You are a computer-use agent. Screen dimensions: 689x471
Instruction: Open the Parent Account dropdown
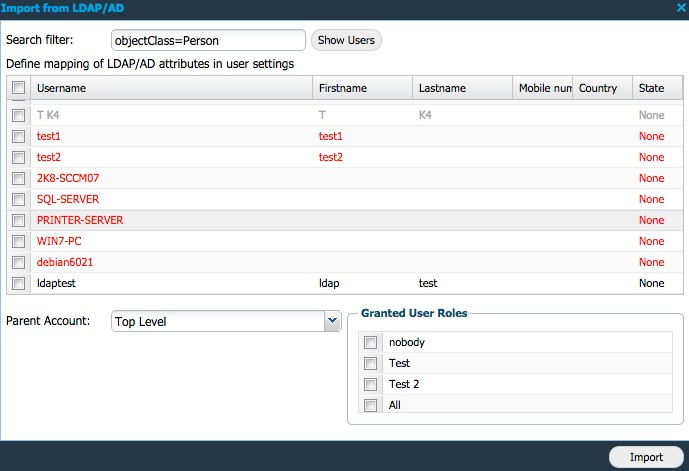333,321
